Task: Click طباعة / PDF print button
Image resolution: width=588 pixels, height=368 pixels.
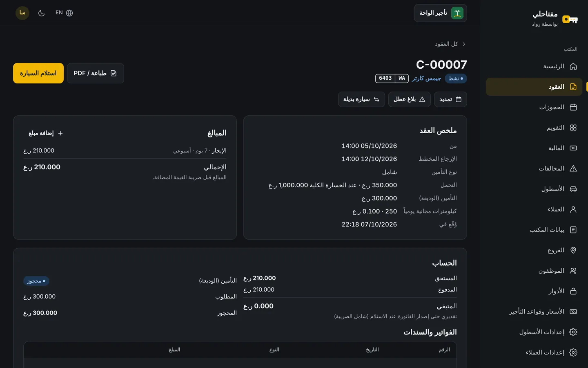Action: (x=96, y=73)
